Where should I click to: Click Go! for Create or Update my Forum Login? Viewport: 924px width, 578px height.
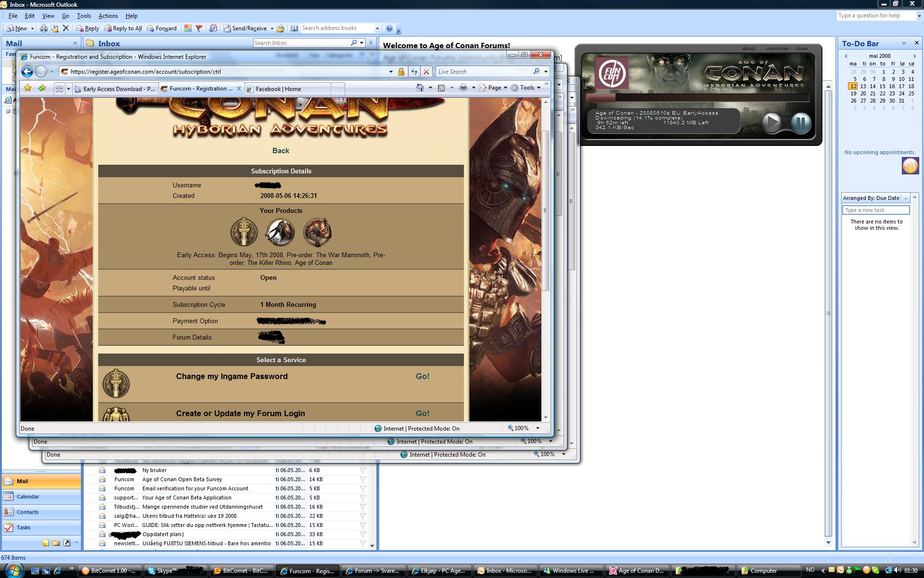click(423, 413)
